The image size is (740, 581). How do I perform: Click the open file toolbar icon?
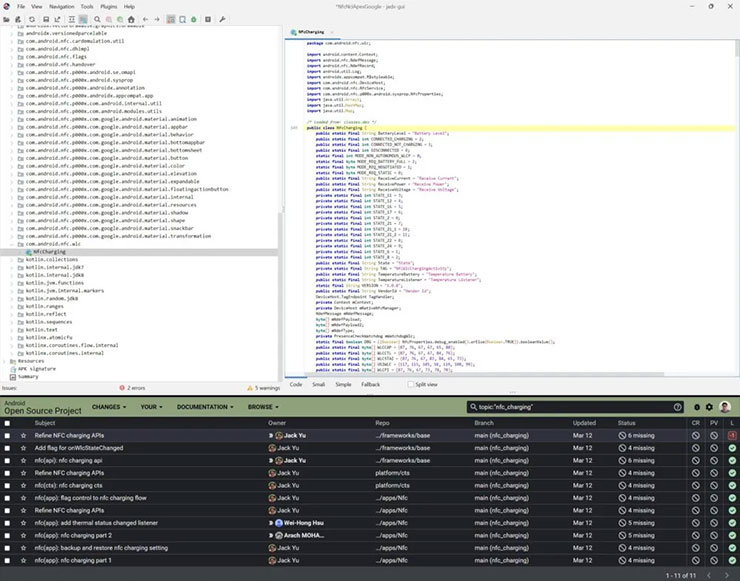[x=6, y=18]
